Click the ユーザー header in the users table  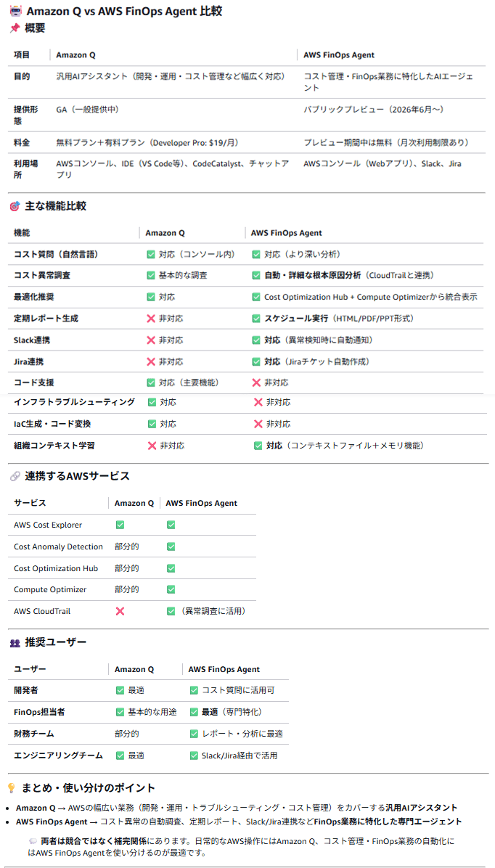[x=30, y=669]
